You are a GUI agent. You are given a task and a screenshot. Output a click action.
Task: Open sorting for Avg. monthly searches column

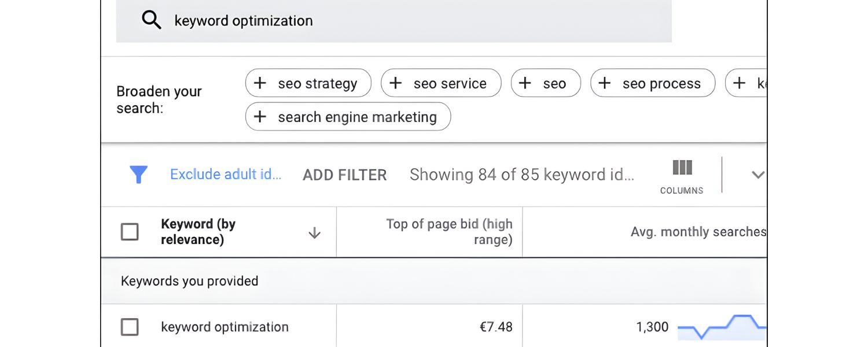click(697, 231)
